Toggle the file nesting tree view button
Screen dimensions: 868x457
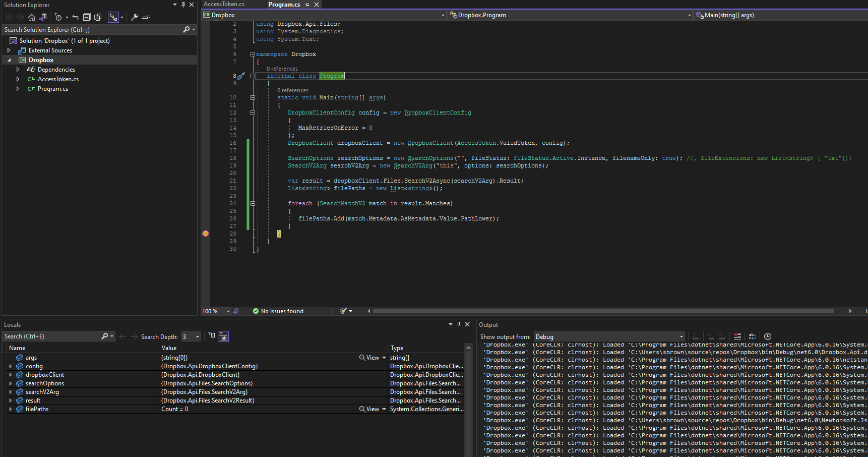point(113,17)
